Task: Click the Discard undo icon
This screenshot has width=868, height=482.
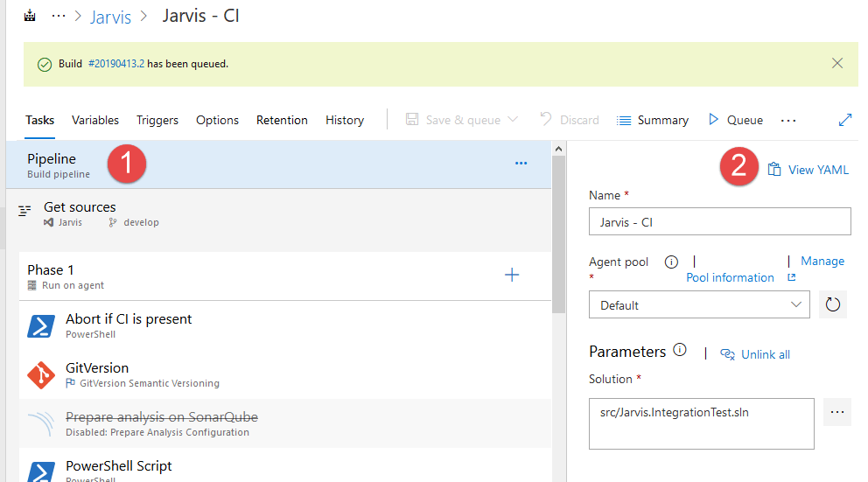Action: pos(546,119)
